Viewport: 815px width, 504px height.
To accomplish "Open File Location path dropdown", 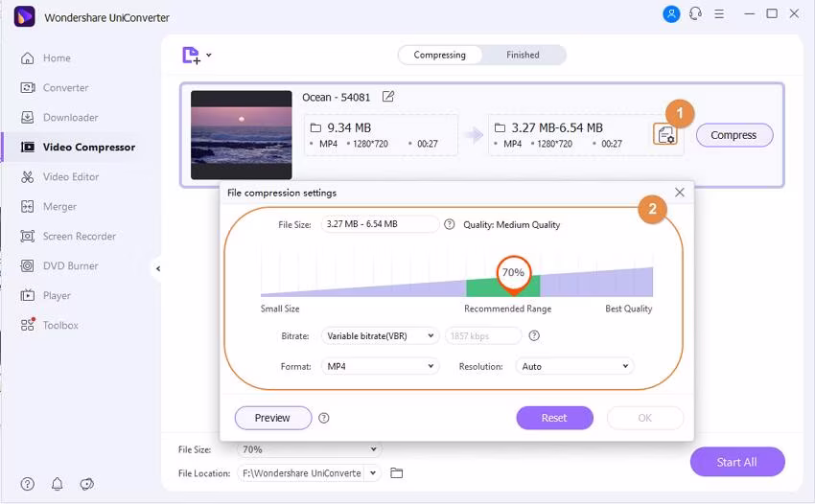I will coord(373,473).
